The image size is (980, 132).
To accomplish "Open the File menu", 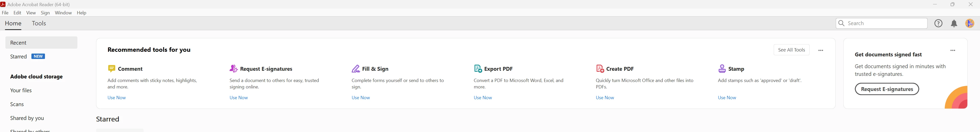I will point(5,13).
